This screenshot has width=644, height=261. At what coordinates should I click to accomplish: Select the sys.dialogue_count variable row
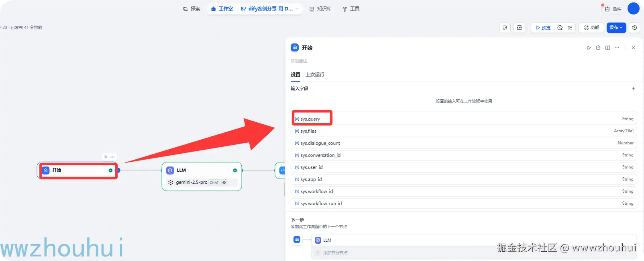point(464,143)
